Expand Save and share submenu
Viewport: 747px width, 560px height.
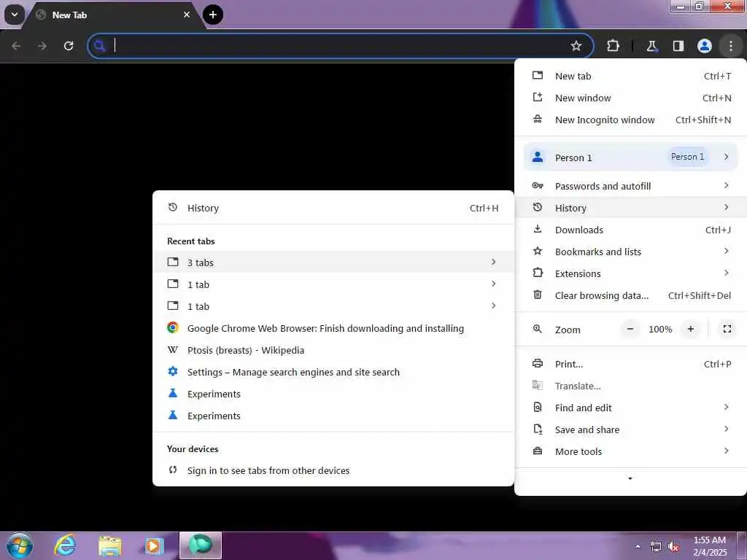[x=631, y=430]
